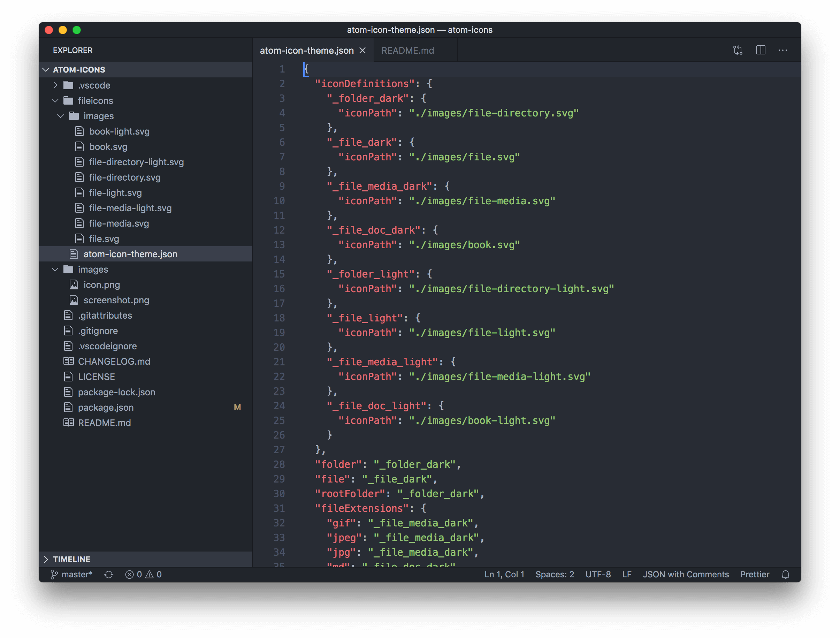This screenshot has height=638, width=840.
Task: Click Ln 1, Col 1 position indicator
Action: coord(504,574)
